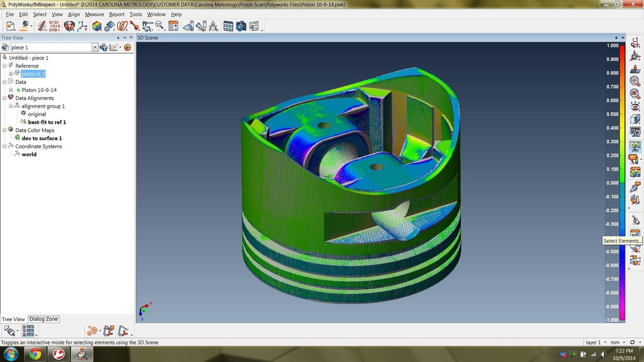Click the compass divider tool icon
The width and height of the screenshot is (644, 362).
(x=213, y=27)
